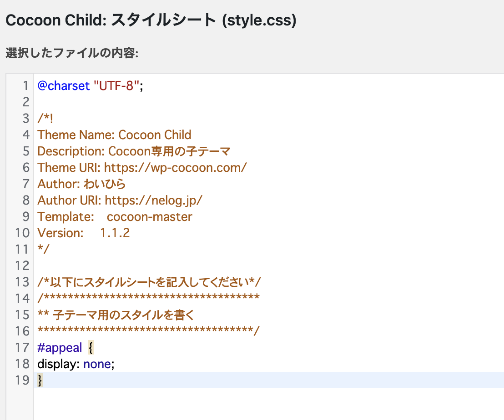Click line number 13 in the gutter
504x420 pixels.
[x=22, y=282]
